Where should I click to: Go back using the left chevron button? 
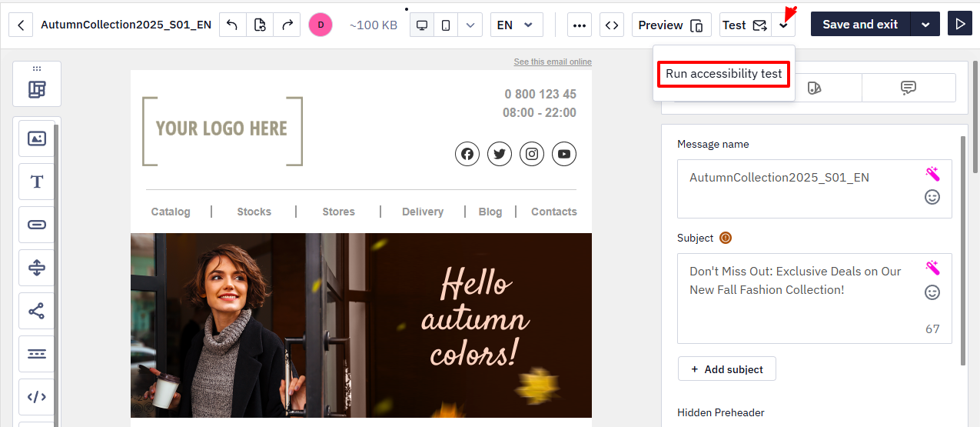(21, 25)
